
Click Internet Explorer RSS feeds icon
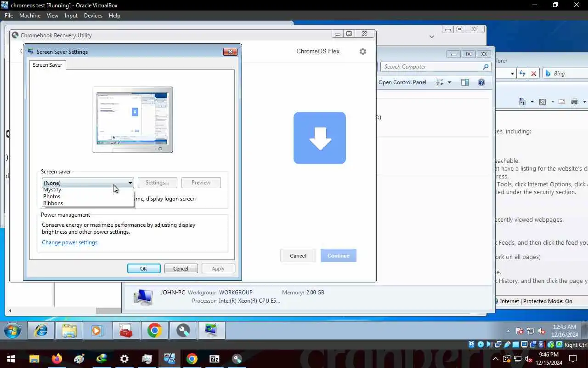pyautogui.click(x=543, y=102)
